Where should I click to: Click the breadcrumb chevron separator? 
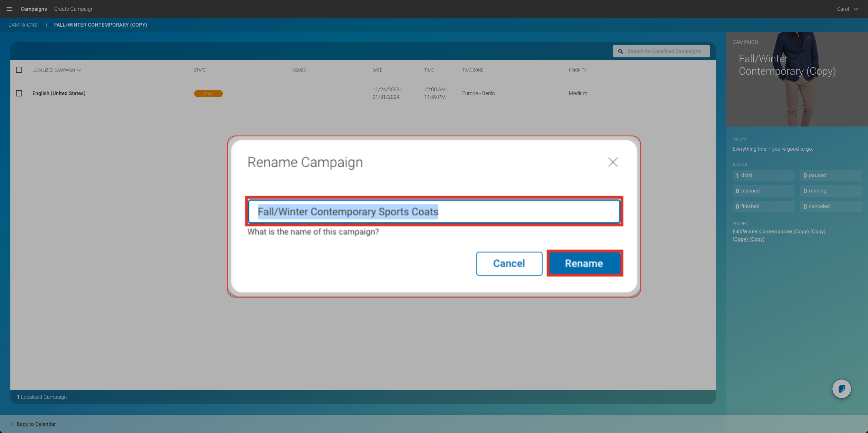46,25
